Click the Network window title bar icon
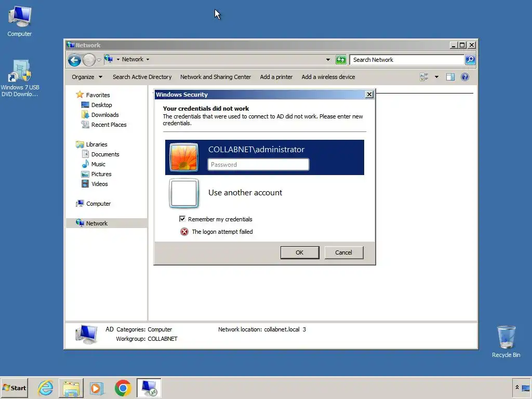Image resolution: width=532 pixels, height=399 pixels. coord(71,45)
